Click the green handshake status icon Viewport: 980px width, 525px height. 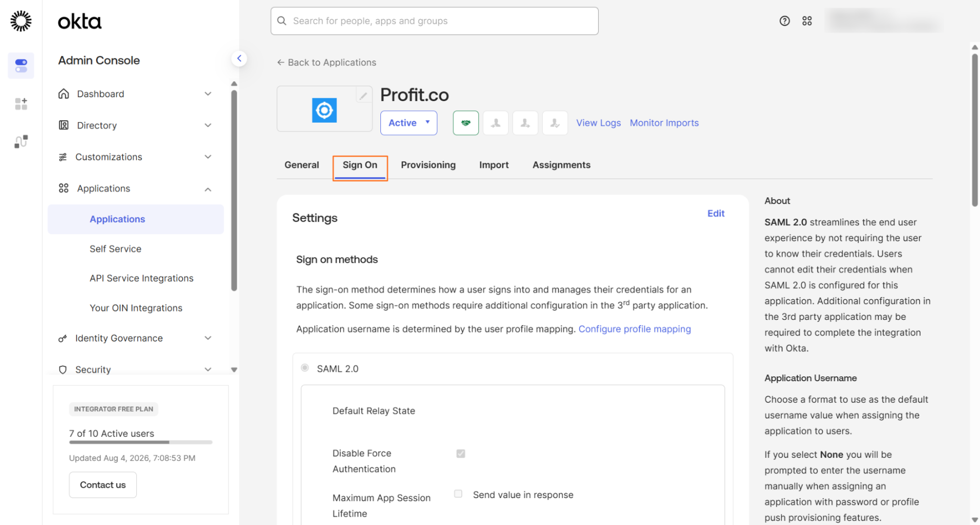click(466, 123)
